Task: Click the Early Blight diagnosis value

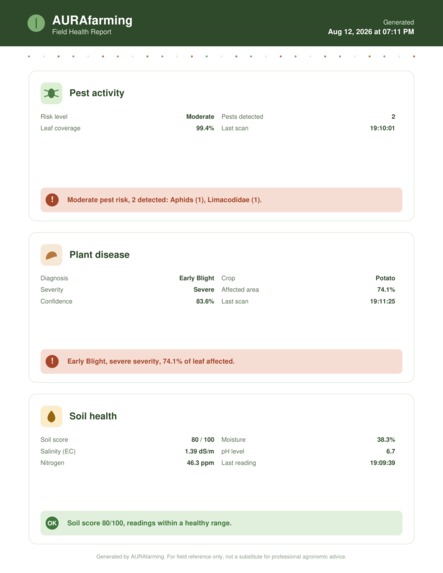Action: point(197,278)
